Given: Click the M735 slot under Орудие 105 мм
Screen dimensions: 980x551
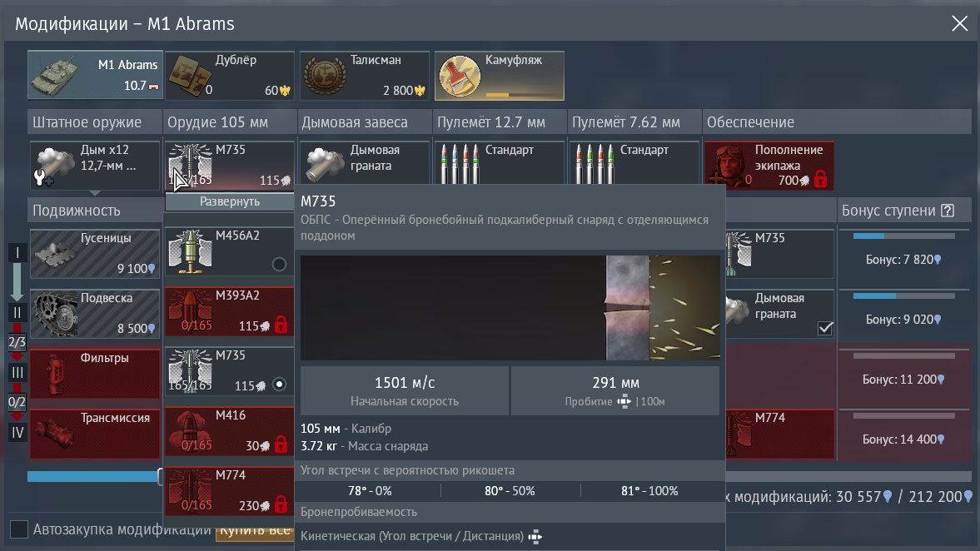Looking at the screenshot, I should [x=229, y=165].
